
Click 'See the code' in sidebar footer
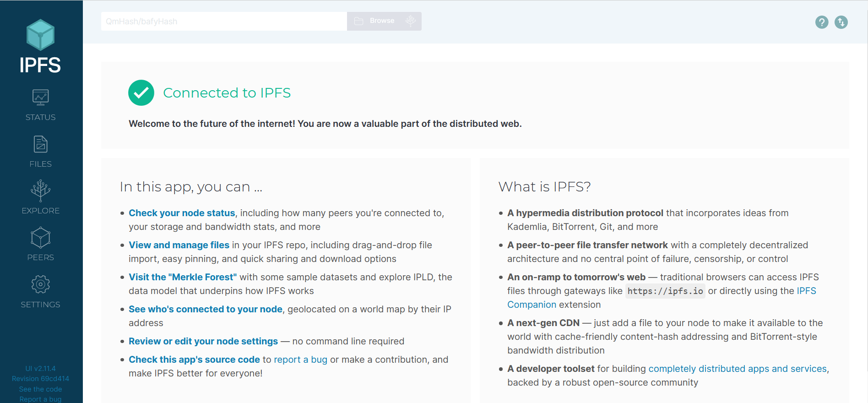(40, 389)
